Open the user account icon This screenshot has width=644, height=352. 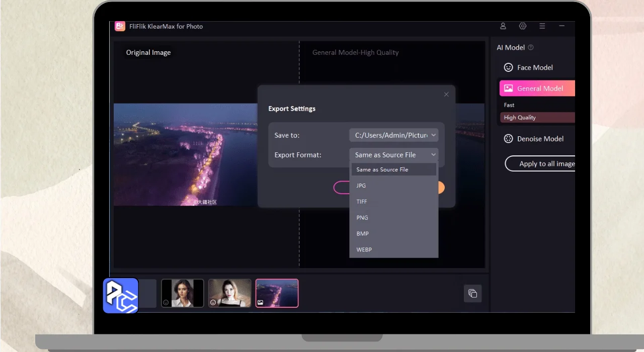click(503, 26)
